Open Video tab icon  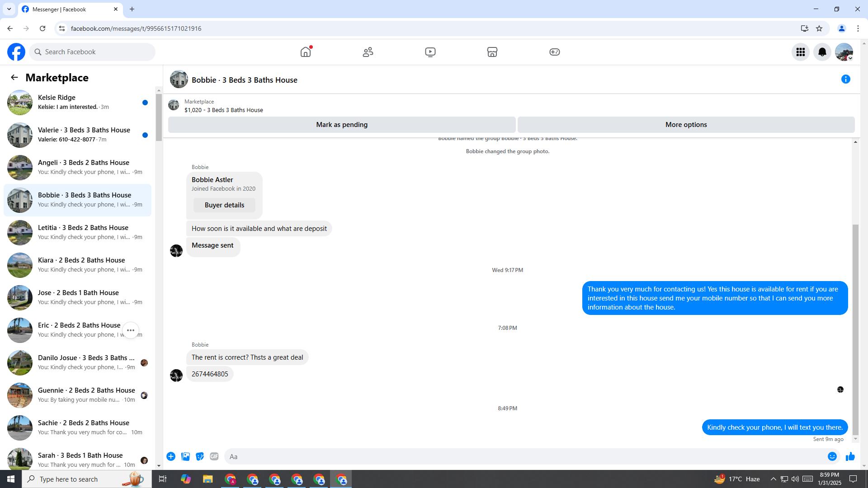tap(430, 52)
